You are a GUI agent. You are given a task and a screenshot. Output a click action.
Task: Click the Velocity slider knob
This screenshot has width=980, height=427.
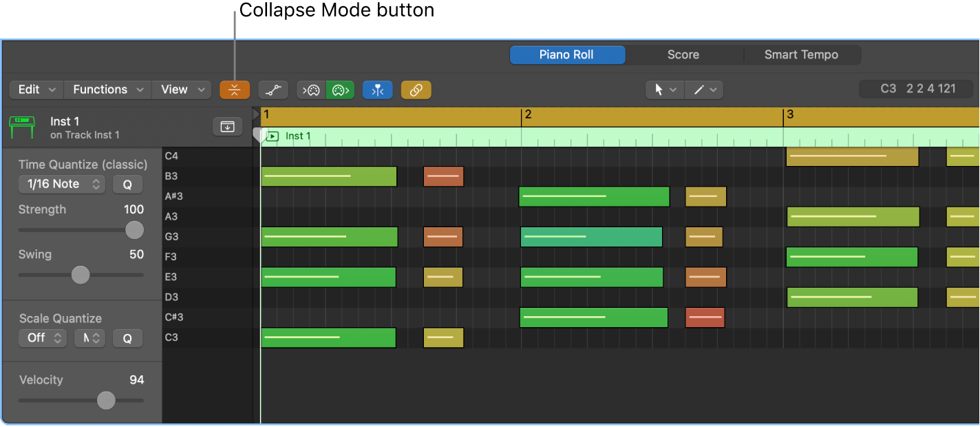point(106,400)
